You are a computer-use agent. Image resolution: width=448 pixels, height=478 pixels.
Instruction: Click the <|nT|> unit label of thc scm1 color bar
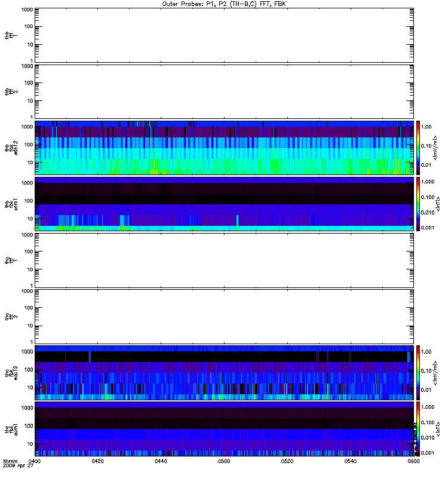438,429
